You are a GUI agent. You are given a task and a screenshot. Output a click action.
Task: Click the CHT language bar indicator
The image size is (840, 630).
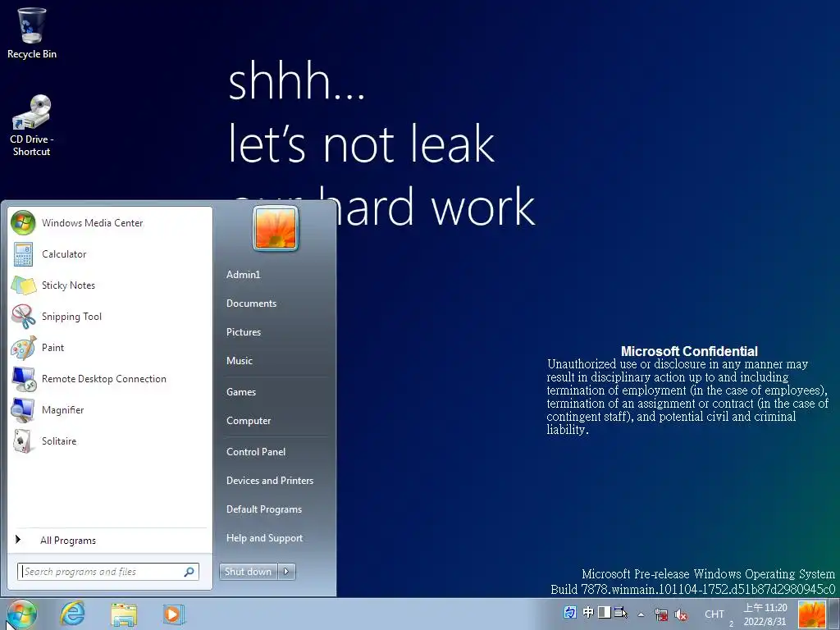pos(714,614)
